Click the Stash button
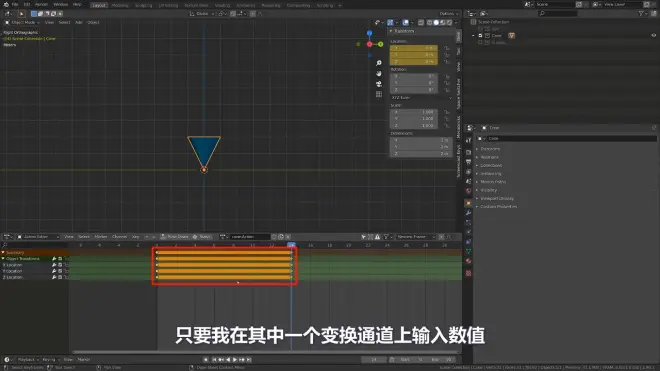The image size is (660, 371). [x=202, y=237]
